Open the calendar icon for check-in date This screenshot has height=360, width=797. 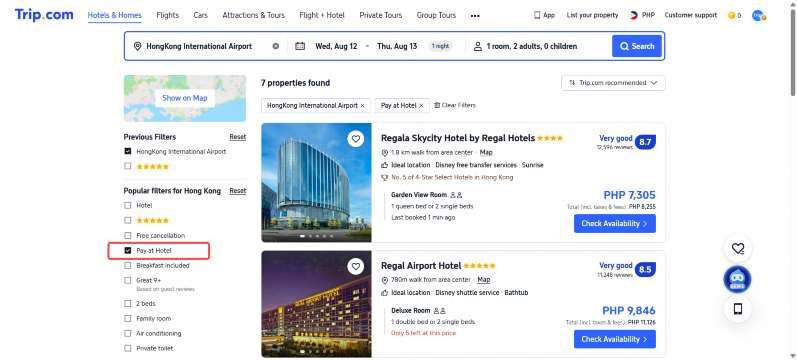300,46
